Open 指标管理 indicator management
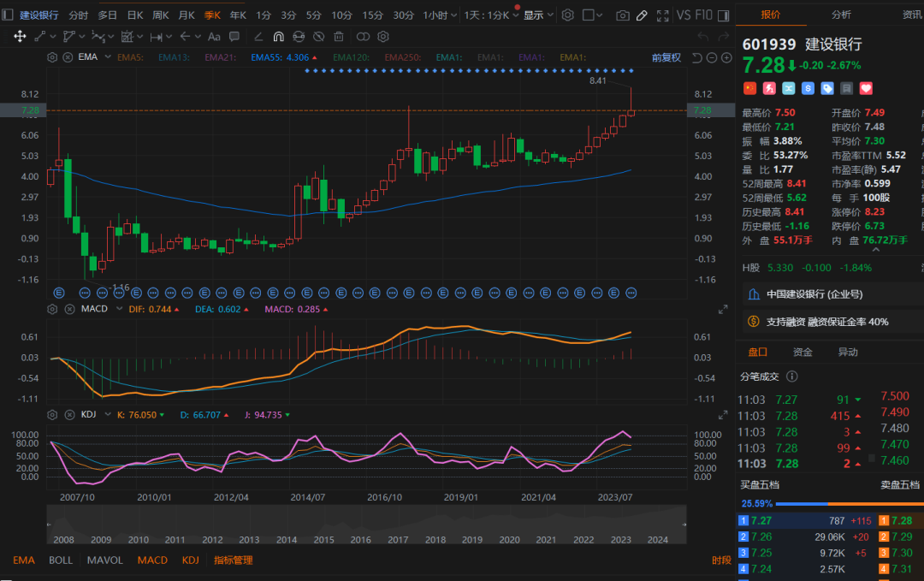 coord(233,560)
